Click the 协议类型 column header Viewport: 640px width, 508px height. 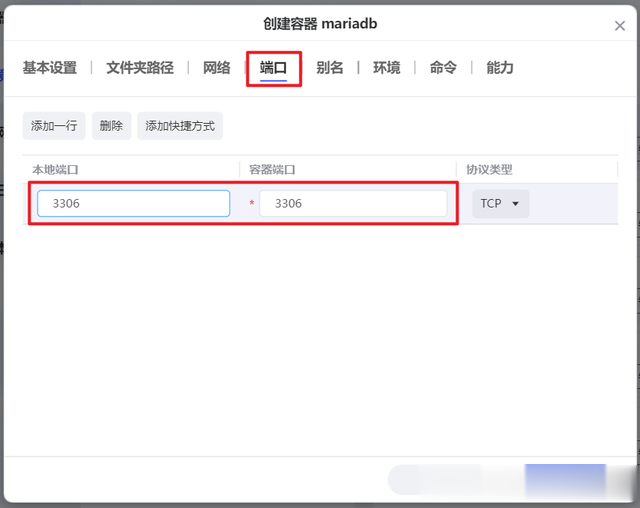[x=489, y=170]
